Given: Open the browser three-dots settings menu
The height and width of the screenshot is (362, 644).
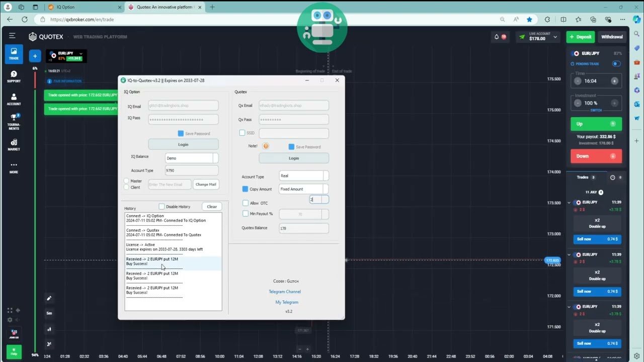Looking at the screenshot, I should coord(623,20).
